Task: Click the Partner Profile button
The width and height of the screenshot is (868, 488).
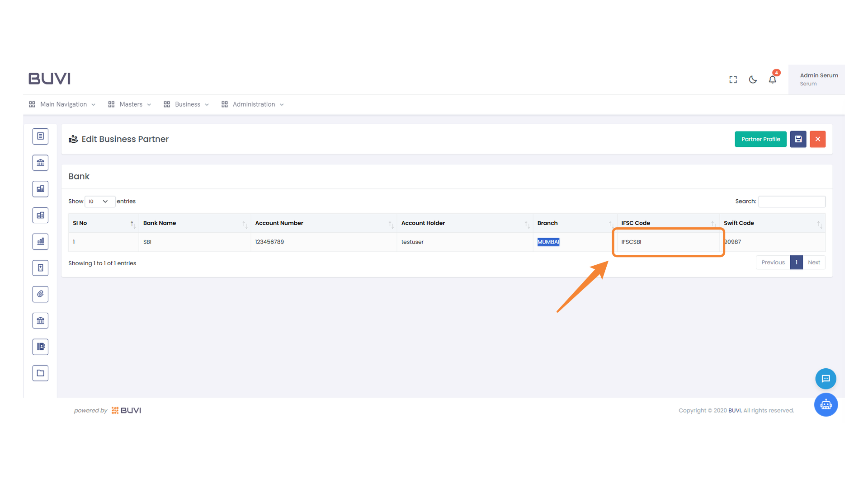Action: pos(760,139)
